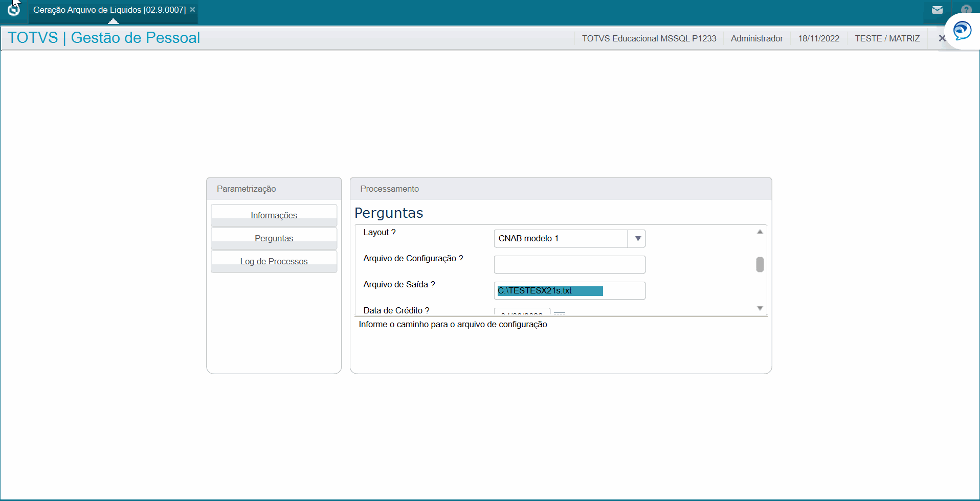Click the Informações button
The height and width of the screenshot is (501, 980).
(274, 215)
